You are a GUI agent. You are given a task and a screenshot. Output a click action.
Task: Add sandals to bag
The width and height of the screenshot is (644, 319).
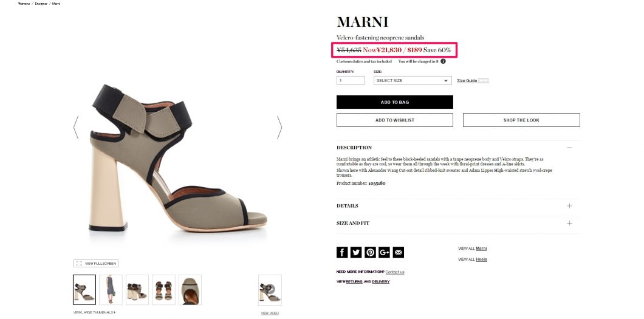395,102
